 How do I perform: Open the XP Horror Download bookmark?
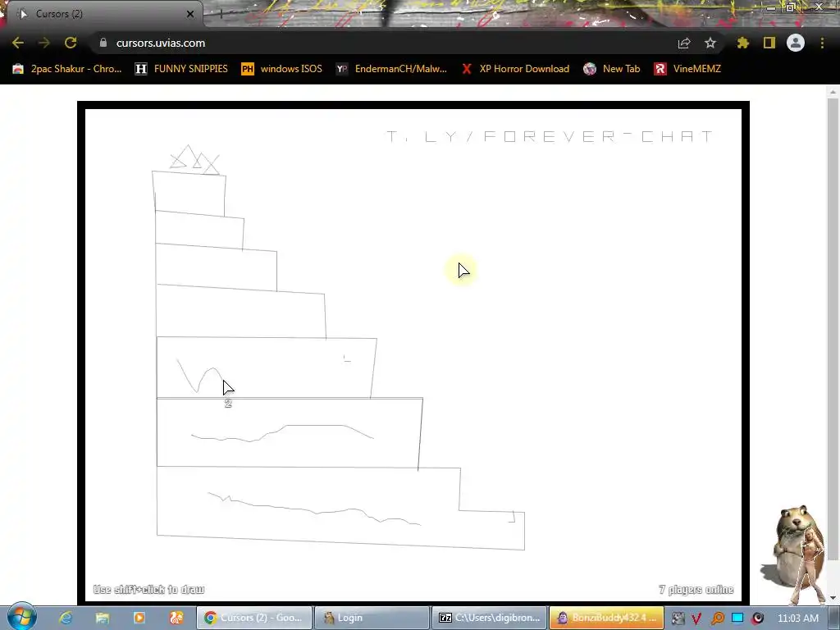point(515,69)
